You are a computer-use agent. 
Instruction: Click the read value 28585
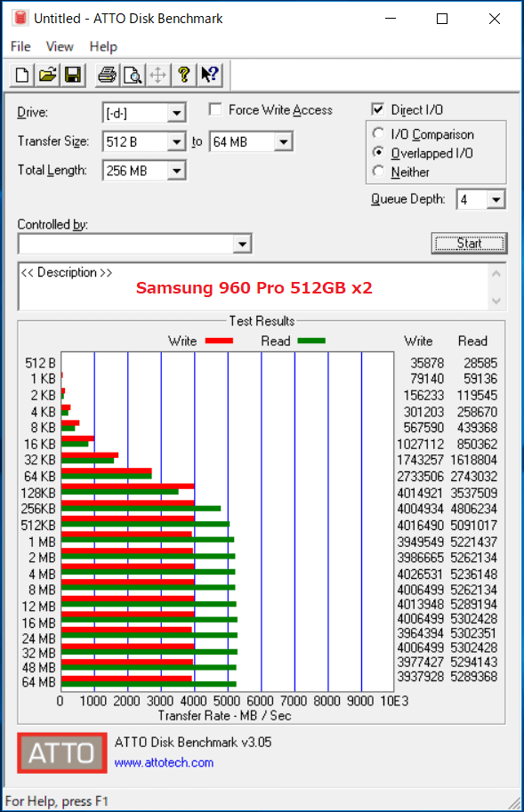click(480, 363)
